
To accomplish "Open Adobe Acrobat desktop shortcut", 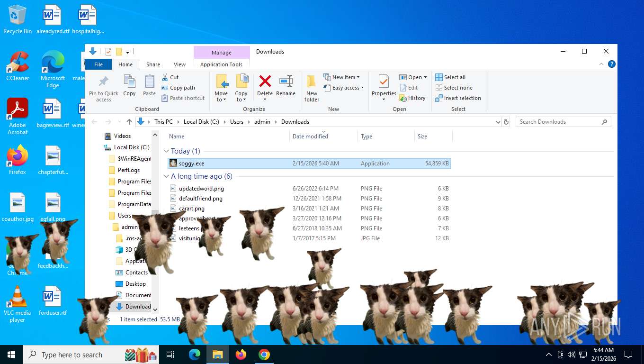I will click(x=18, y=116).
